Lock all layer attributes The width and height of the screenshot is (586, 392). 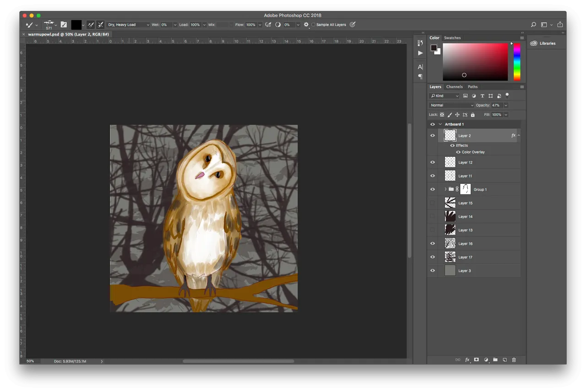pos(472,115)
